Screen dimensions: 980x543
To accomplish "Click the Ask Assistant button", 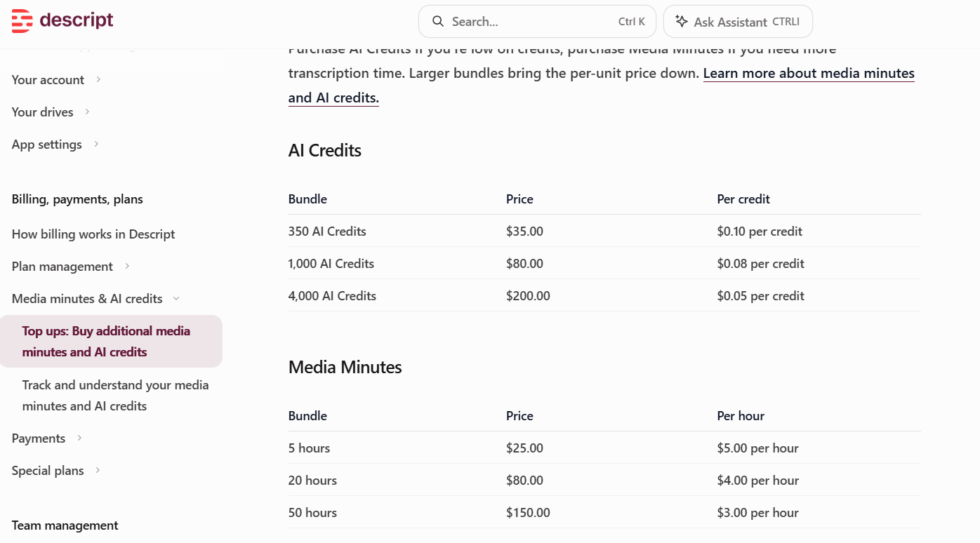I will [738, 21].
